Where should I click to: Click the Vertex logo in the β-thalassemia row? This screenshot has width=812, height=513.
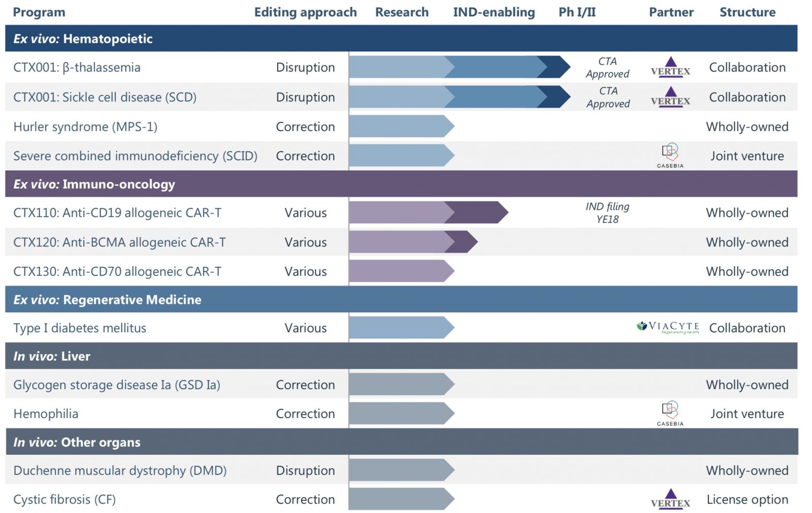click(x=670, y=67)
